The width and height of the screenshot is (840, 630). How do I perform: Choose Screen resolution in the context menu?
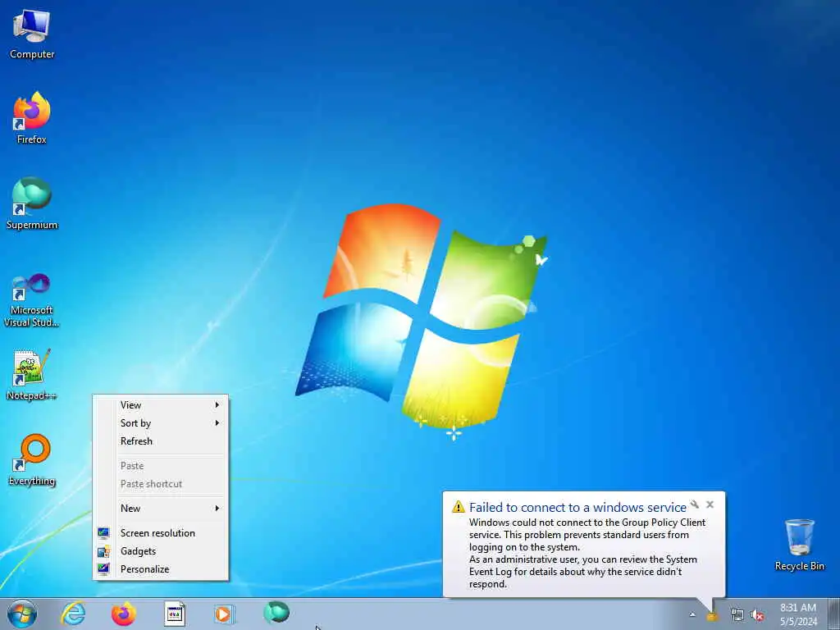tap(161, 533)
